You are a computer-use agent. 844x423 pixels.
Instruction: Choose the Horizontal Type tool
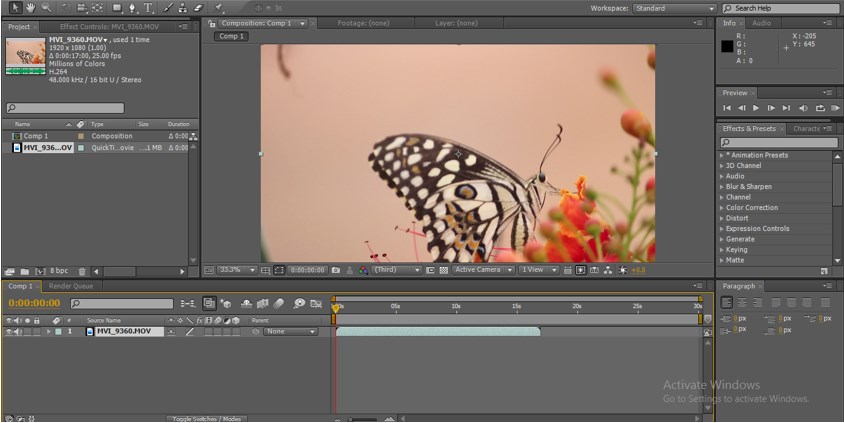pyautogui.click(x=148, y=8)
